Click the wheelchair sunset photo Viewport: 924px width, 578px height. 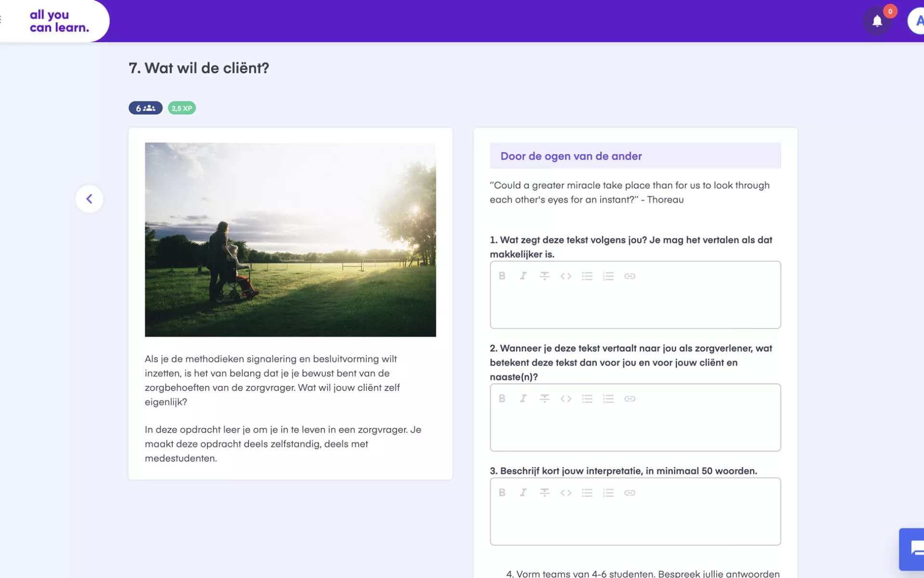tap(290, 239)
